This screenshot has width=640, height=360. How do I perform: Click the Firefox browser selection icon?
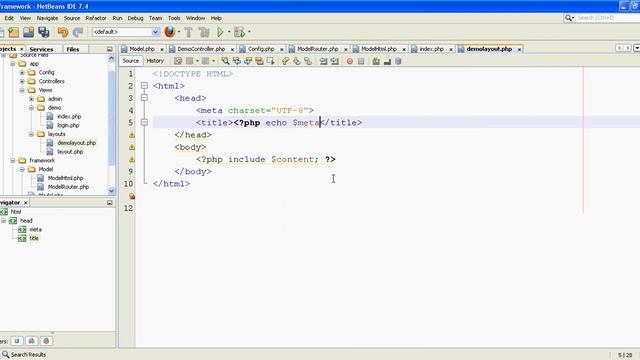click(x=169, y=32)
